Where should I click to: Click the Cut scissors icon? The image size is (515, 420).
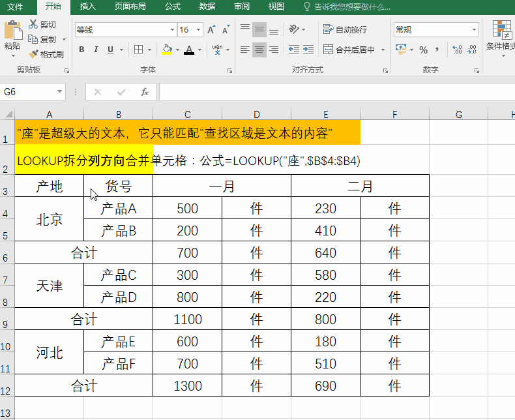[x=33, y=24]
